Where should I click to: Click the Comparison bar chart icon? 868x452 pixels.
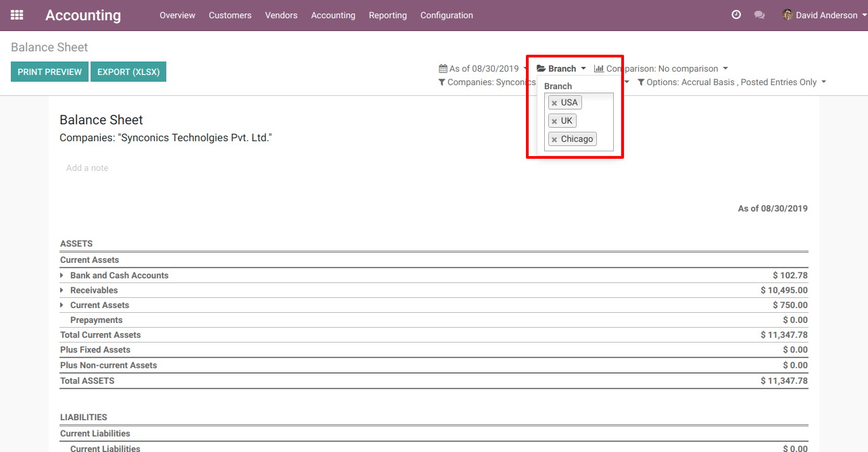pos(599,69)
